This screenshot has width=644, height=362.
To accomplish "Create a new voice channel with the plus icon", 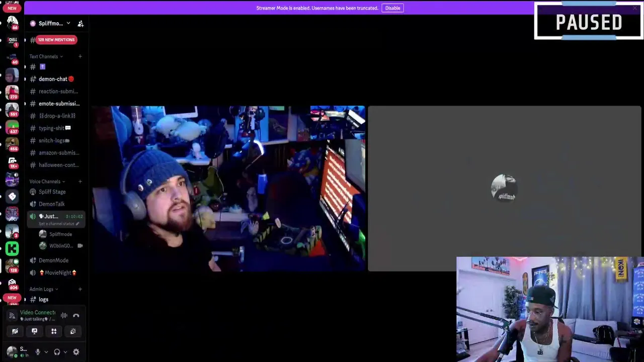I will (x=80, y=182).
